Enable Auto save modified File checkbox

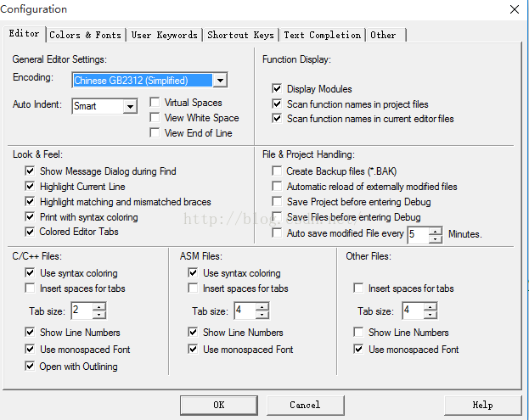click(x=277, y=233)
